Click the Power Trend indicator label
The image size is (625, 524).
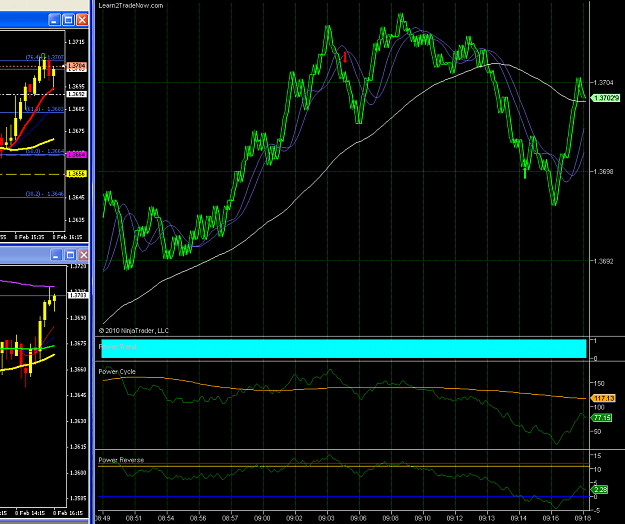coord(118,347)
